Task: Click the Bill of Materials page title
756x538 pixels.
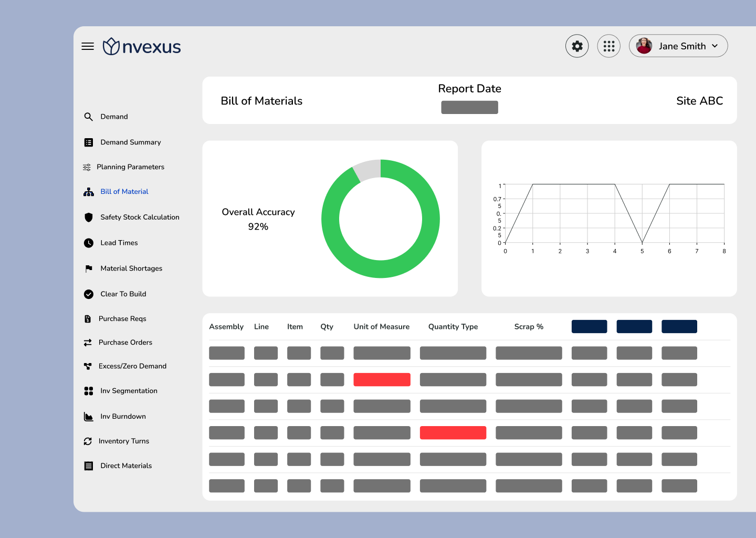Action: pyautogui.click(x=261, y=101)
